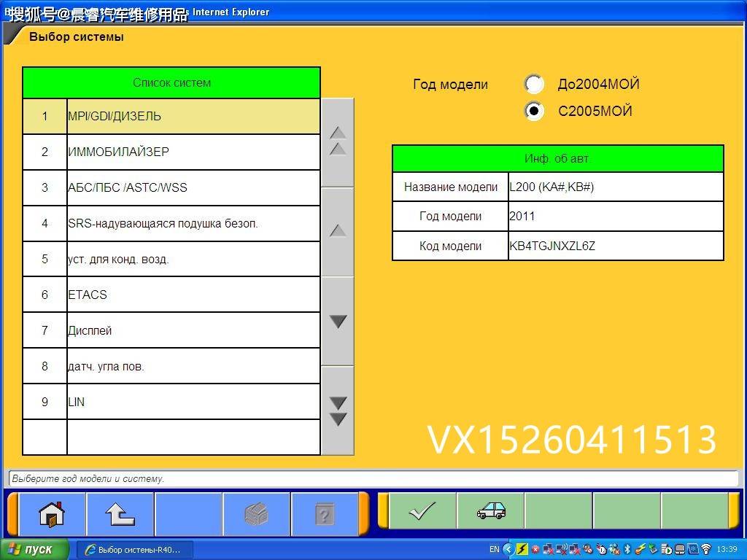747x560 pixels.
Task: Click the model code KB4TGJNXZL6Z
Action: pyautogui.click(x=616, y=246)
